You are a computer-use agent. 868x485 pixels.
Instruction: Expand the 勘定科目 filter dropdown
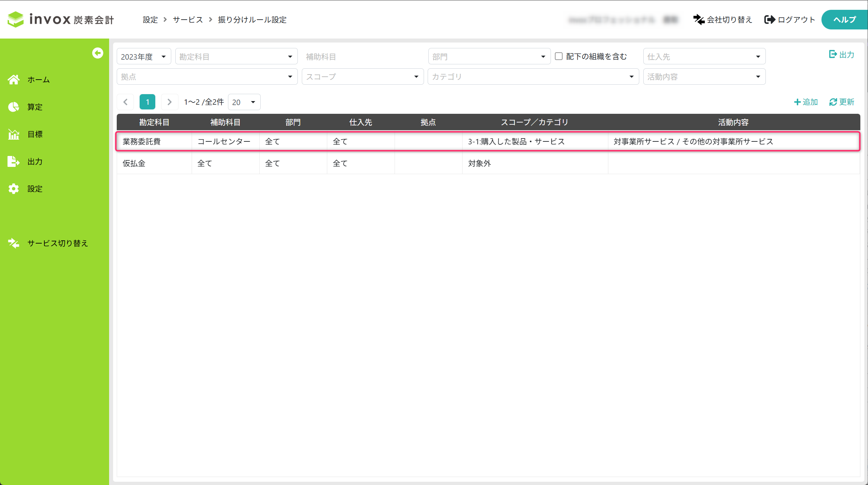click(x=236, y=57)
